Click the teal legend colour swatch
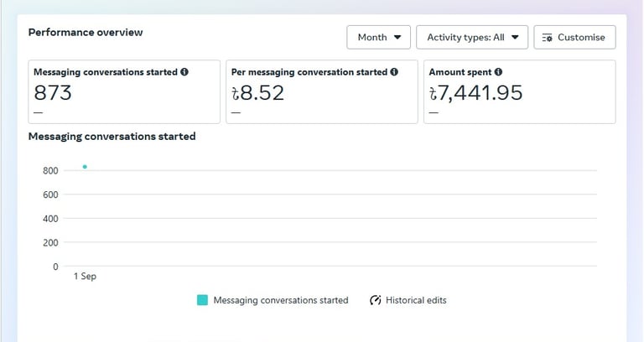Image resolution: width=644 pixels, height=342 pixels. click(x=202, y=300)
